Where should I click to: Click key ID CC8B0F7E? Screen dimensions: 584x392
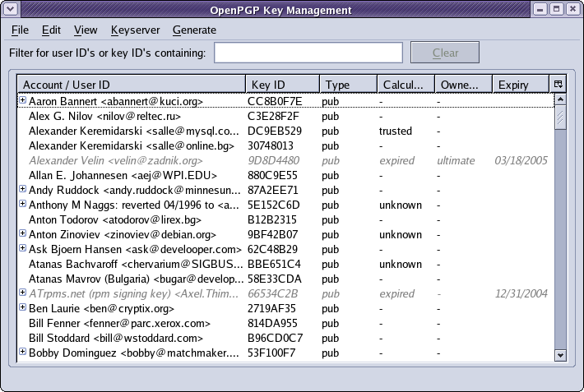pyautogui.click(x=275, y=102)
